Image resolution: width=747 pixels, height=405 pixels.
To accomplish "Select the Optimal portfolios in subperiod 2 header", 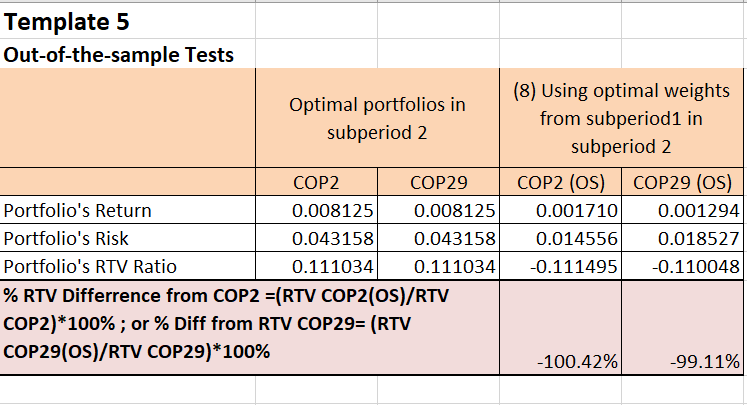I will [x=377, y=118].
